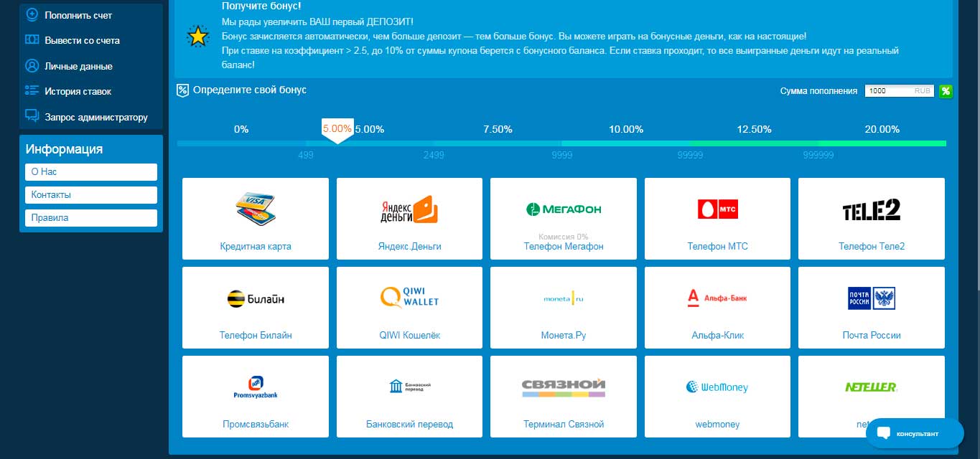The width and height of the screenshot is (980, 459).
Task: Select the 20.00% bonus level label
Action: click(x=882, y=129)
